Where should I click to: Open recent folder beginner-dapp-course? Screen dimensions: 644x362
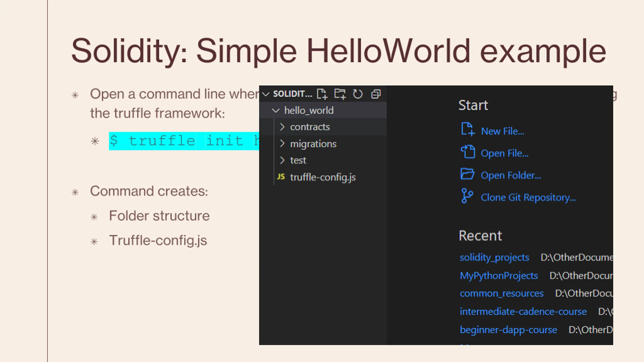[508, 330]
